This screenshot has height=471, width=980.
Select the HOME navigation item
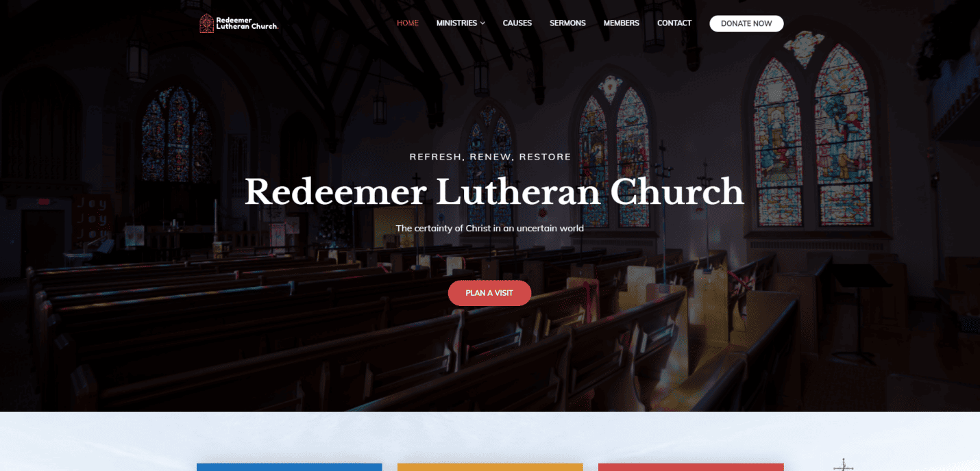(408, 23)
